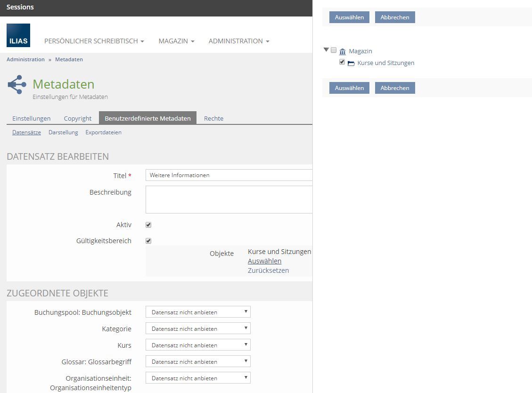Collapse the Magazin tree node
This screenshot has height=393, width=532.
tap(326, 50)
